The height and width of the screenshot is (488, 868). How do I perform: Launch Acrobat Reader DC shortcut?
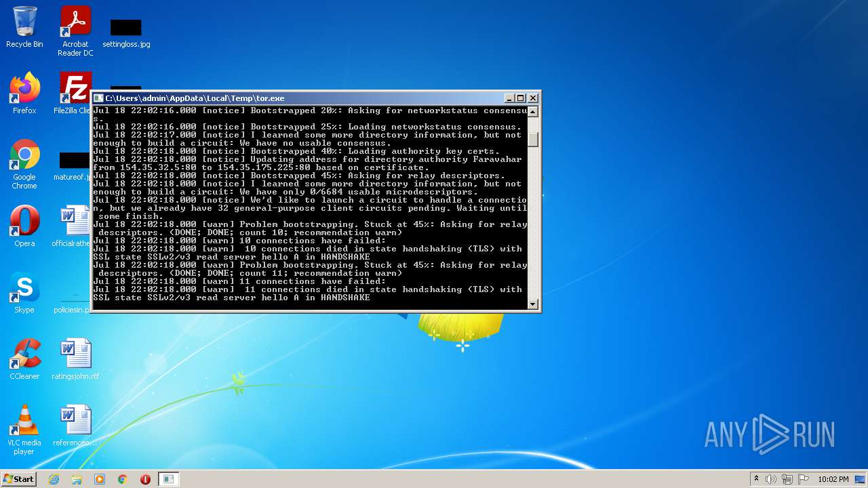click(75, 31)
